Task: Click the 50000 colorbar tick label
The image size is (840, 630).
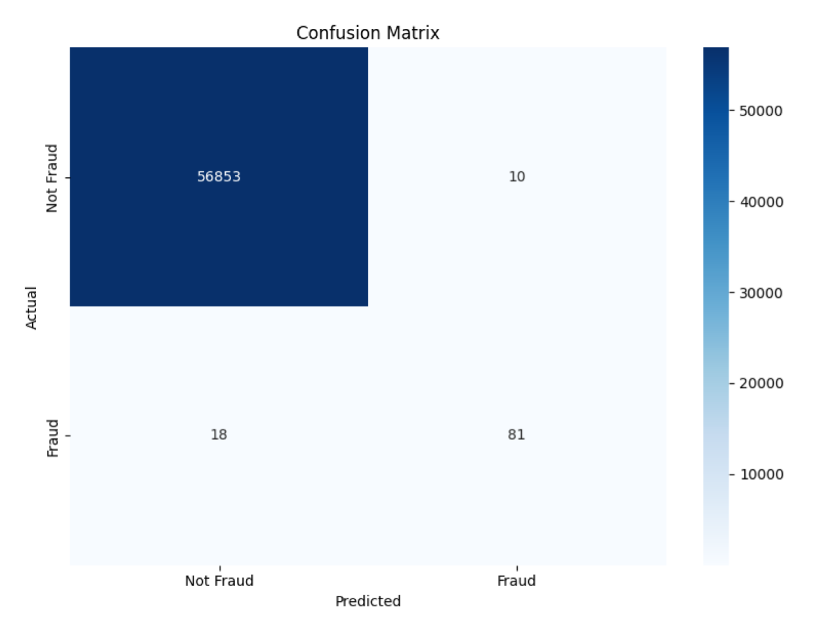Action: (761, 111)
